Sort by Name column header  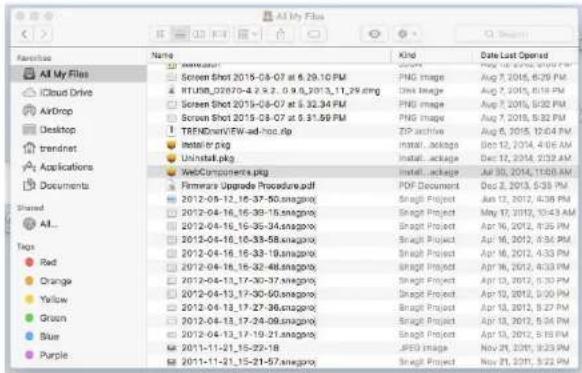click(x=269, y=55)
